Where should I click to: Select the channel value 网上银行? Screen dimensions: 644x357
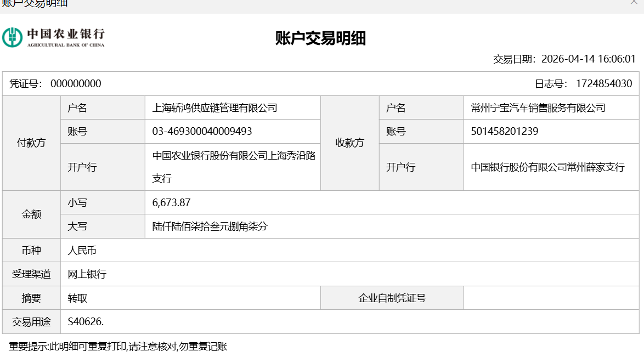[87, 274]
